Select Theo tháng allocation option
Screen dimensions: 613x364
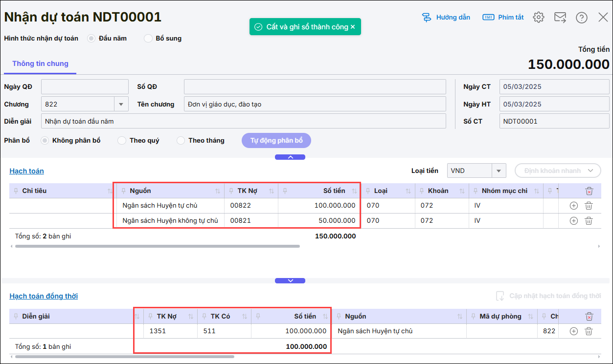click(x=181, y=141)
